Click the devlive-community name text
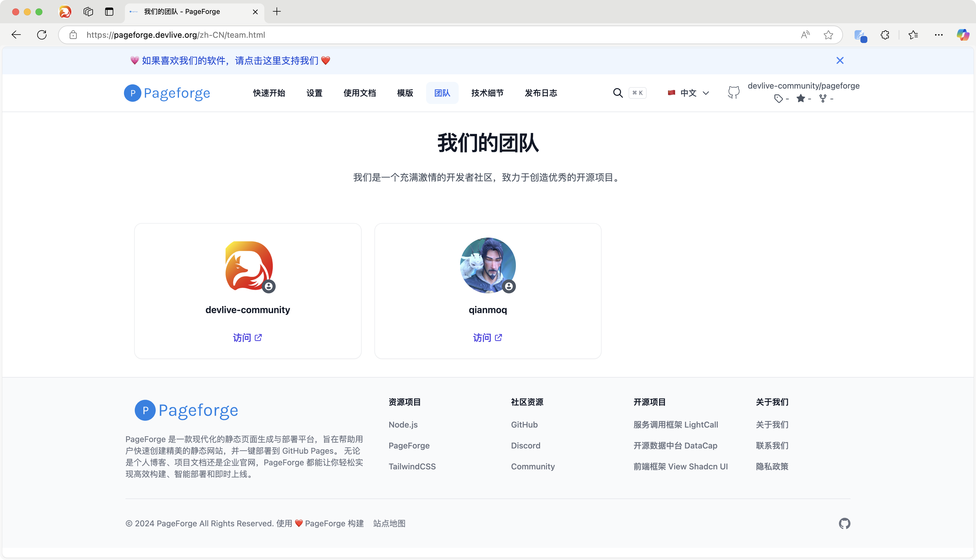Viewport: 976px width, 560px height. (x=248, y=310)
